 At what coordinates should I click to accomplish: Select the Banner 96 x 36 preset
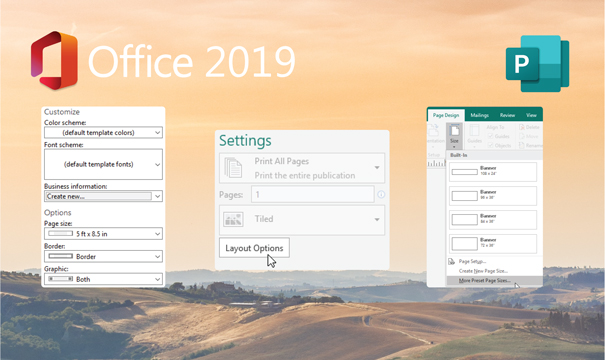pyautogui.click(x=493, y=196)
